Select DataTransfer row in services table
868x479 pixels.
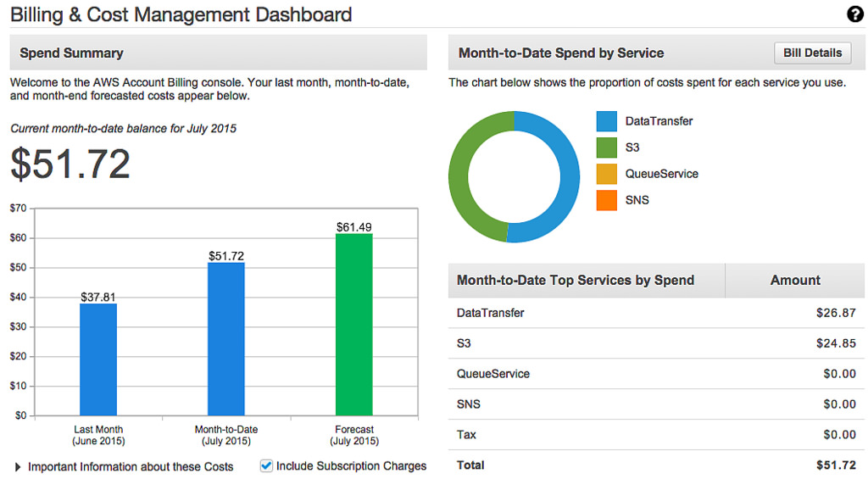click(x=657, y=313)
